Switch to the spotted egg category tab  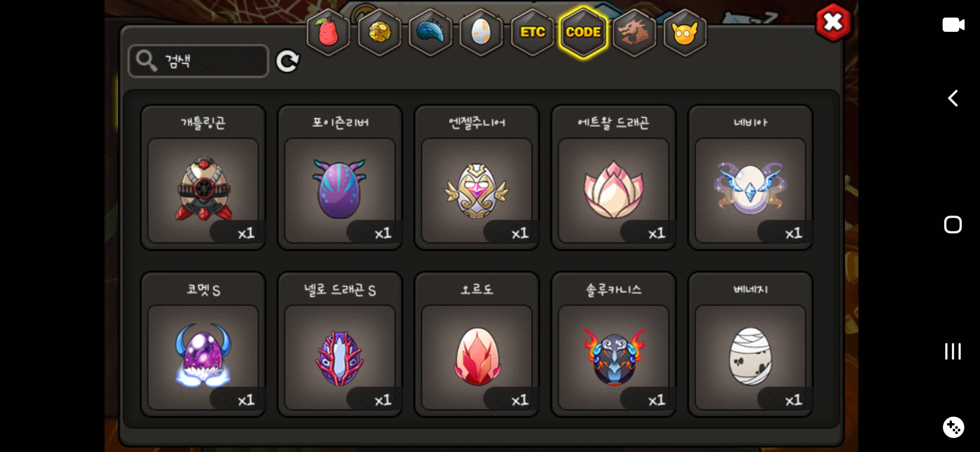tap(481, 32)
